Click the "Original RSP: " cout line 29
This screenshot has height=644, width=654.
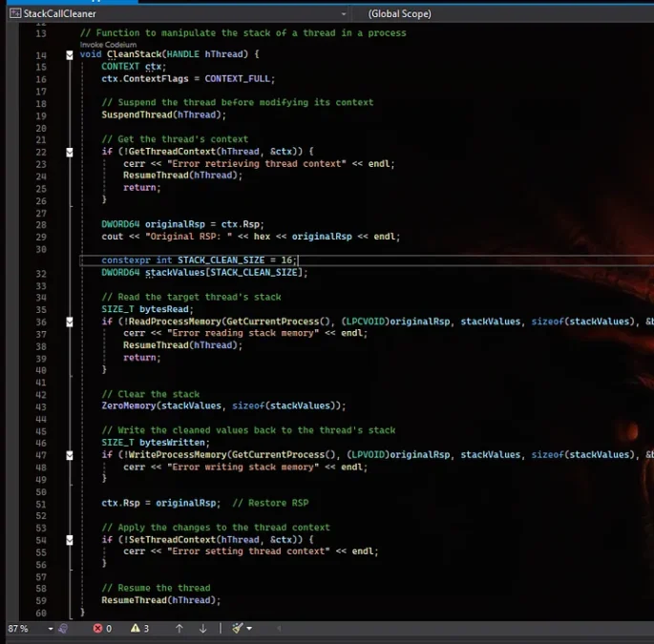[x=251, y=237]
